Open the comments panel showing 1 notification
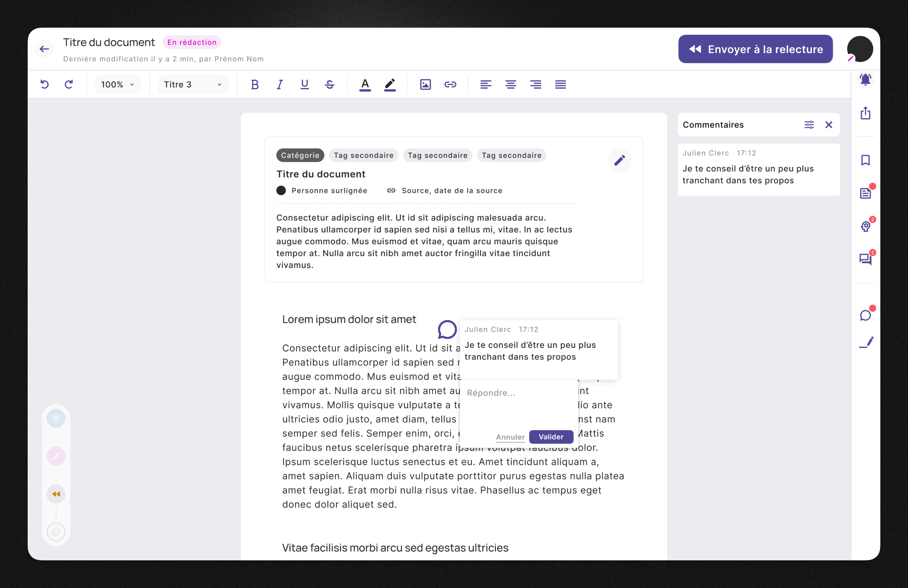The height and width of the screenshot is (588, 908). [865, 259]
